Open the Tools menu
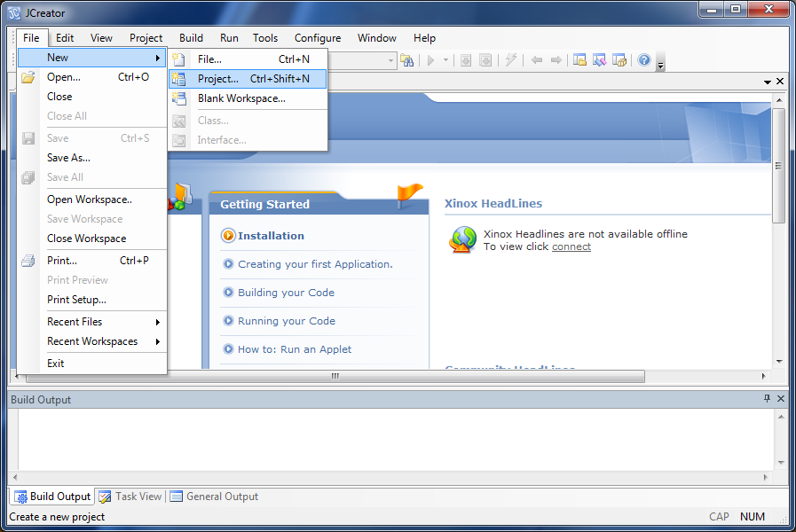This screenshot has width=796, height=532. click(x=265, y=38)
